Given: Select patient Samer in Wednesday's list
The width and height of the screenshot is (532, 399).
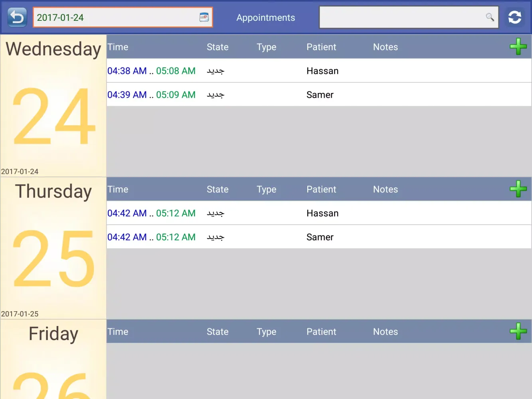Looking at the screenshot, I should click(320, 95).
